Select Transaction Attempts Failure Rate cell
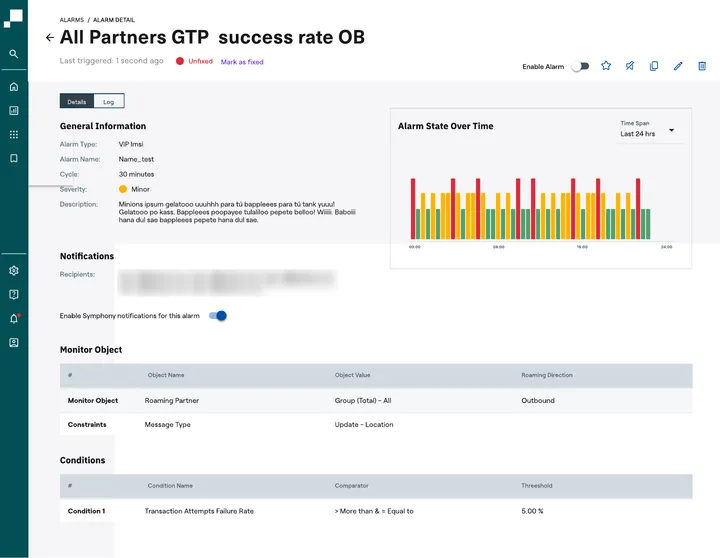Screen dimensions: 720x558 (199, 511)
